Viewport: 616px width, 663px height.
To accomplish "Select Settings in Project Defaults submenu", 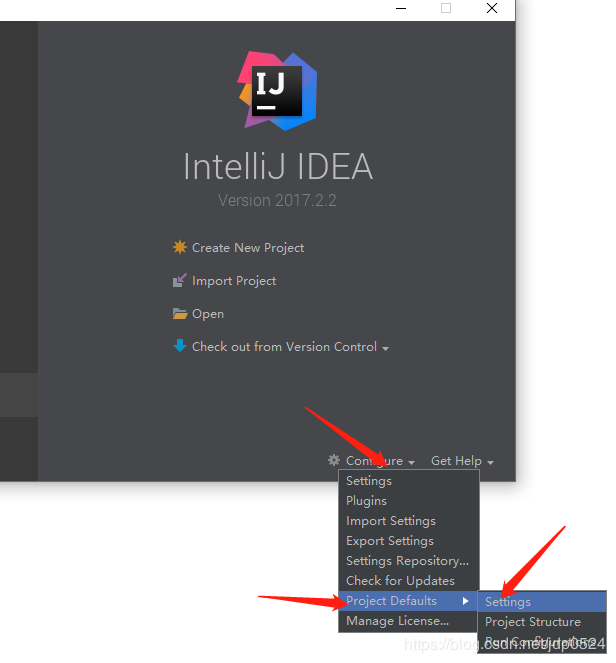I will (x=542, y=602).
